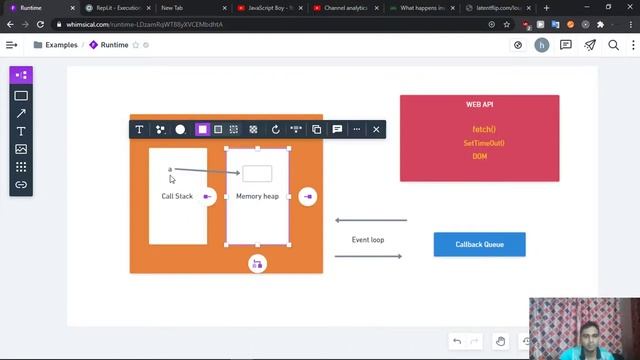Select the link tool in sidebar
Viewport: 640px width, 360px height.
click(21, 184)
